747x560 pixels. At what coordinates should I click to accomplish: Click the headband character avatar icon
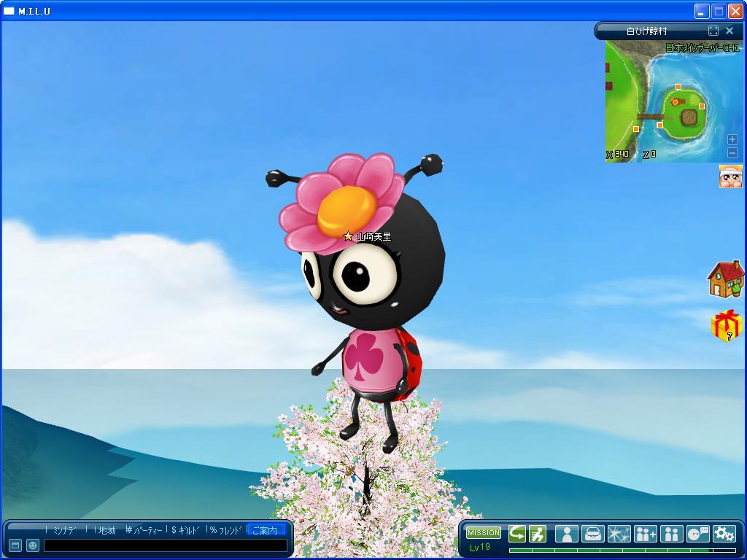click(x=730, y=176)
